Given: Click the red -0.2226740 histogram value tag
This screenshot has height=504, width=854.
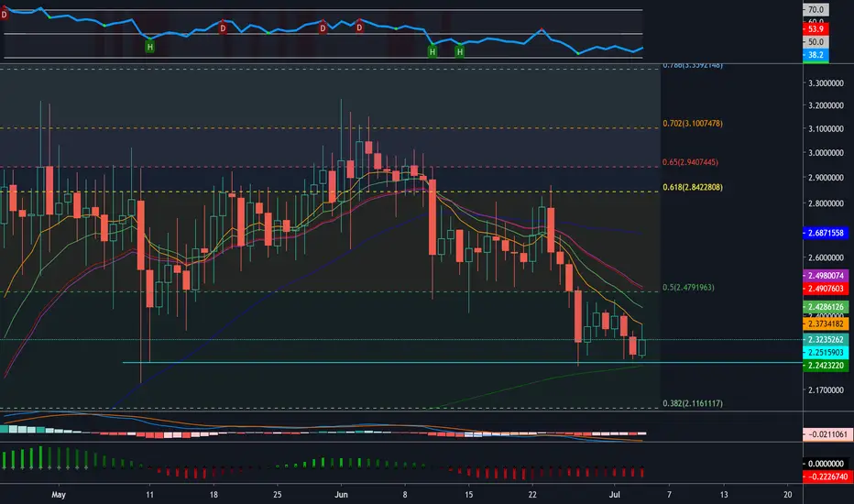Looking at the screenshot, I should [x=825, y=477].
